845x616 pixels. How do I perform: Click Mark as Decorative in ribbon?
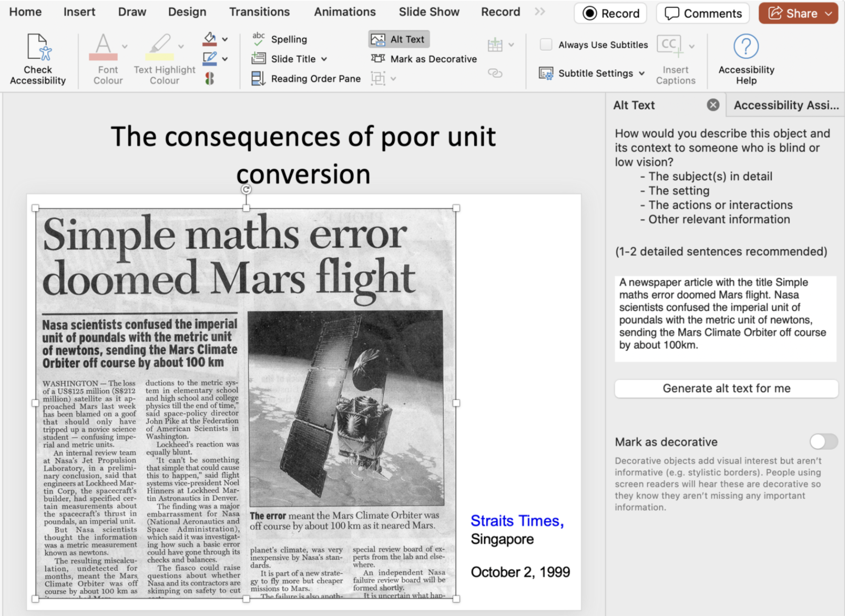click(424, 59)
